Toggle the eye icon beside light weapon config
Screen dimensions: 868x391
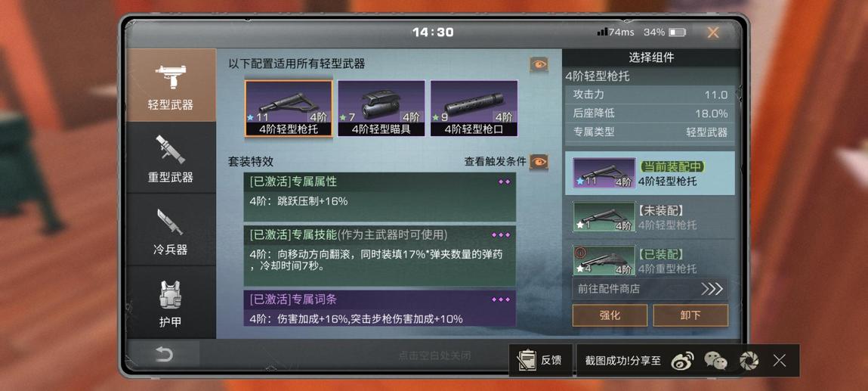pos(539,65)
